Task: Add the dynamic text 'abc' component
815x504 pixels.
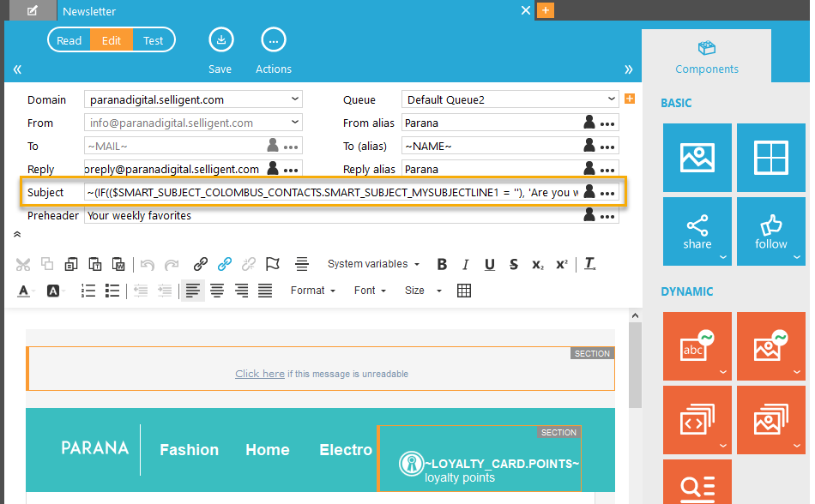Action: pyautogui.click(x=697, y=346)
